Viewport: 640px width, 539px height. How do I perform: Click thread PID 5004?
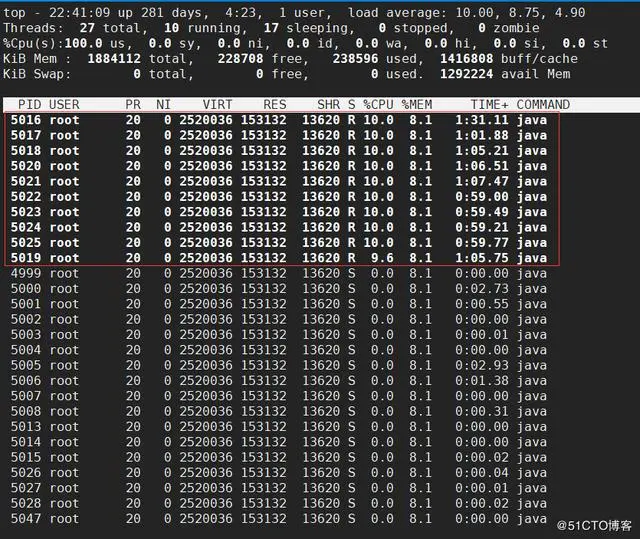pos(26,350)
